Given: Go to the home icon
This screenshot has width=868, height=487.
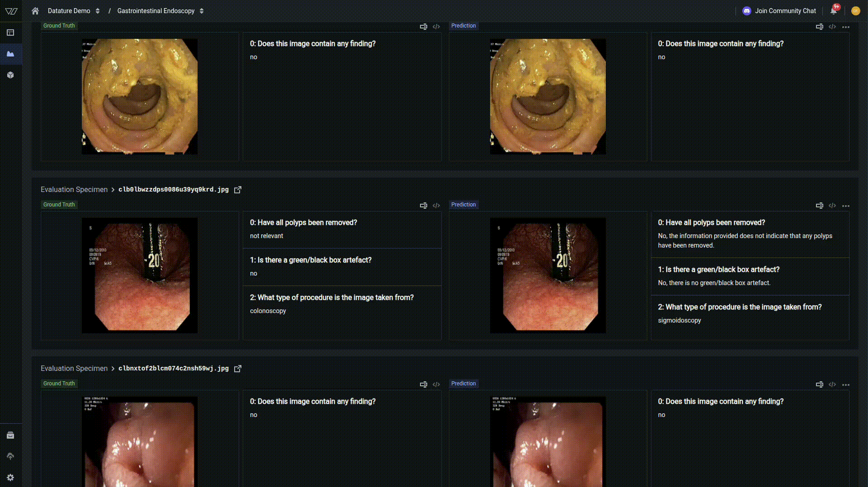Looking at the screenshot, I should tap(35, 11).
